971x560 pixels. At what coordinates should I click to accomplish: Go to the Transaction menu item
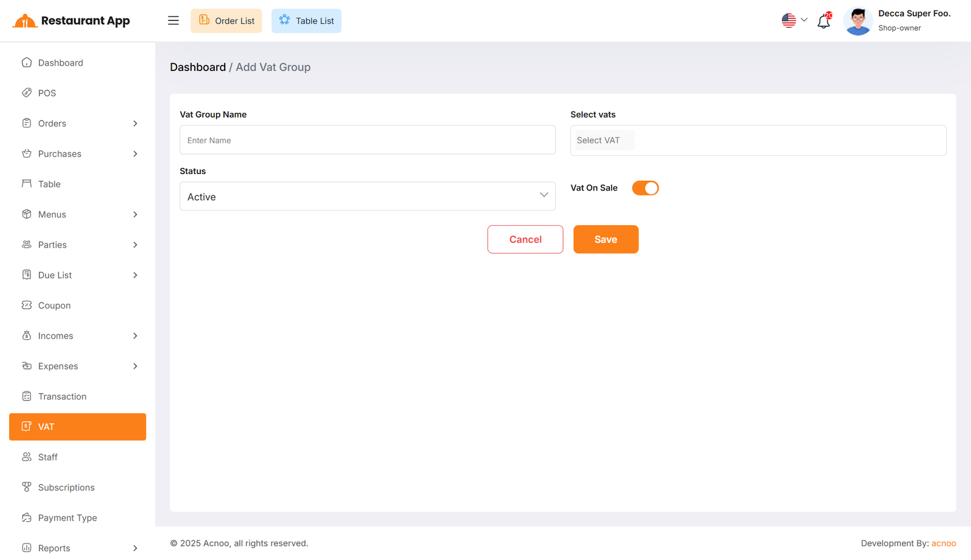click(x=62, y=396)
